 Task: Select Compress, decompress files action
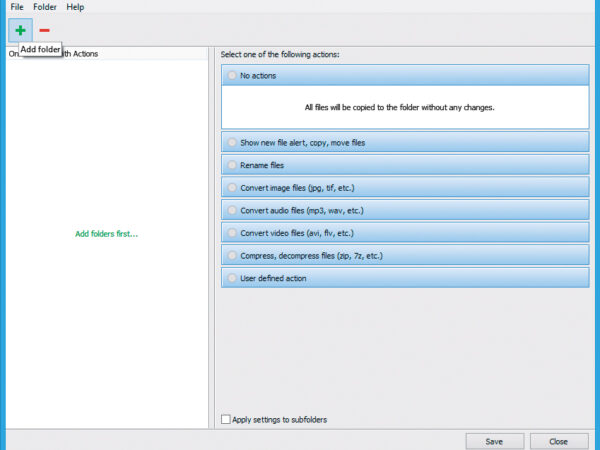coord(233,256)
